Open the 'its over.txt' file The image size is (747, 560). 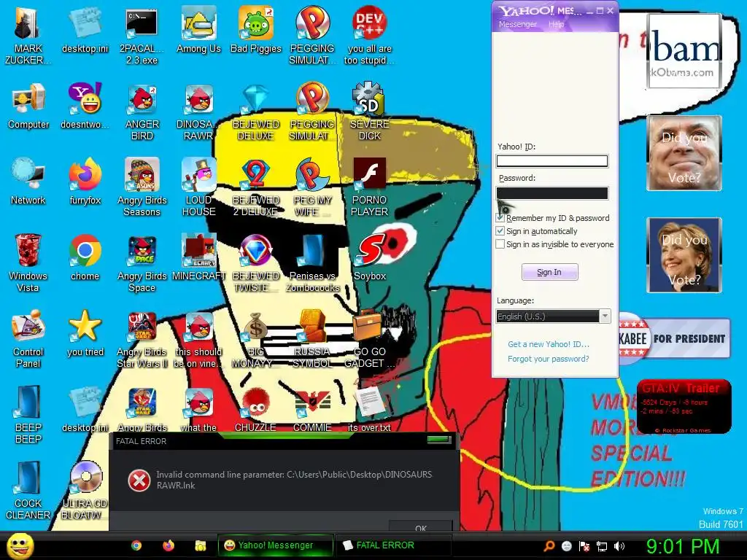point(369,410)
